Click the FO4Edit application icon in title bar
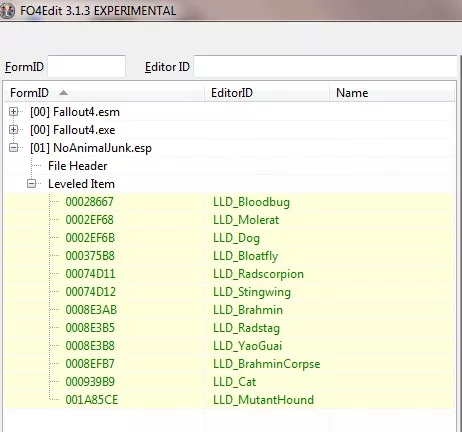The image size is (462, 432). point(7,11)
